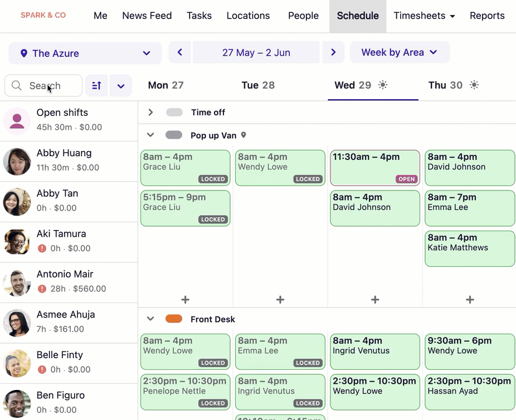This screenshot has width=516, height=420.
Task: Click the employee Search field
Action: click(43, 86)
